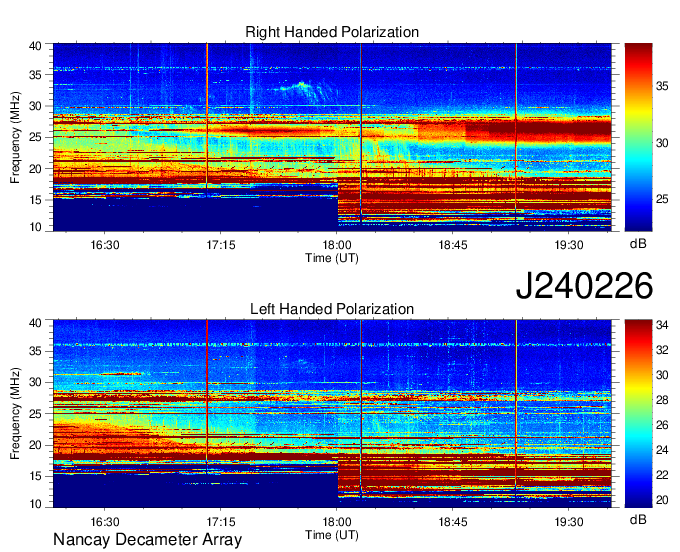
Task: Click the 10 MHz tick of Right Handed plot
Action: click(x=35, y=227)
